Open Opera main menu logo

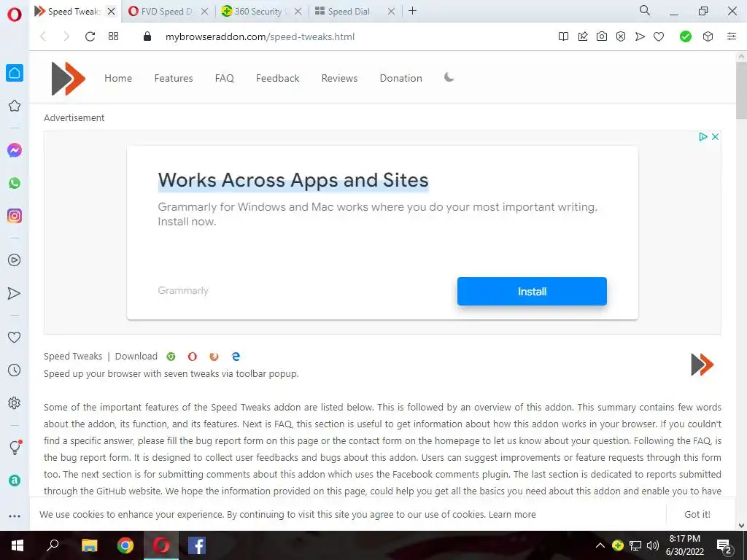click(15, 15)
